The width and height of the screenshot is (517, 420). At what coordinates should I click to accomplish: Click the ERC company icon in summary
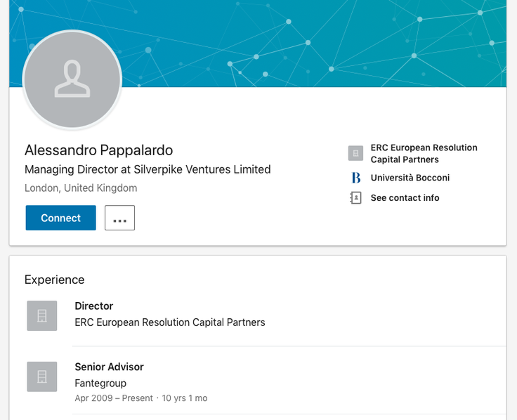pyautogui.click(x=355, y=153)
